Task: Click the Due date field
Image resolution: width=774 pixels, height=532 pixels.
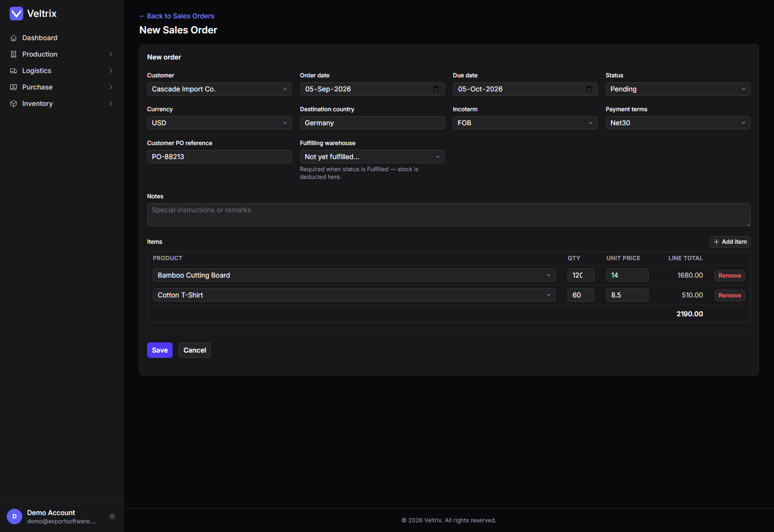Action: pyautogui.click(x=525, y=89)
